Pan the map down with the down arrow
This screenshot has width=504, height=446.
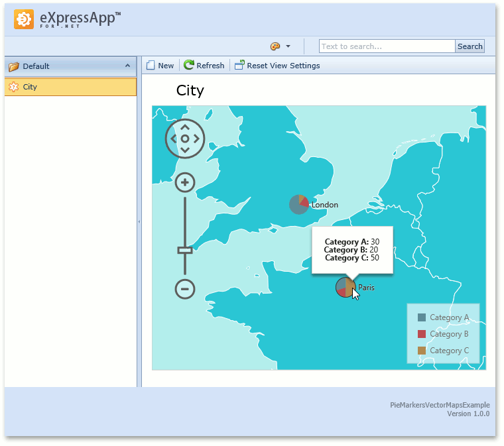[185, 150]
